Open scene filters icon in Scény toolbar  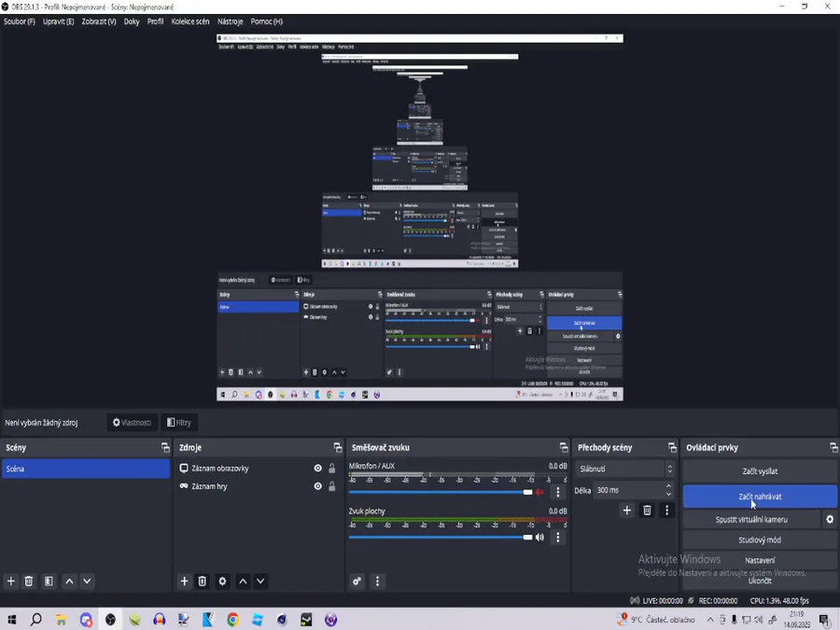(x=49, y=581)
